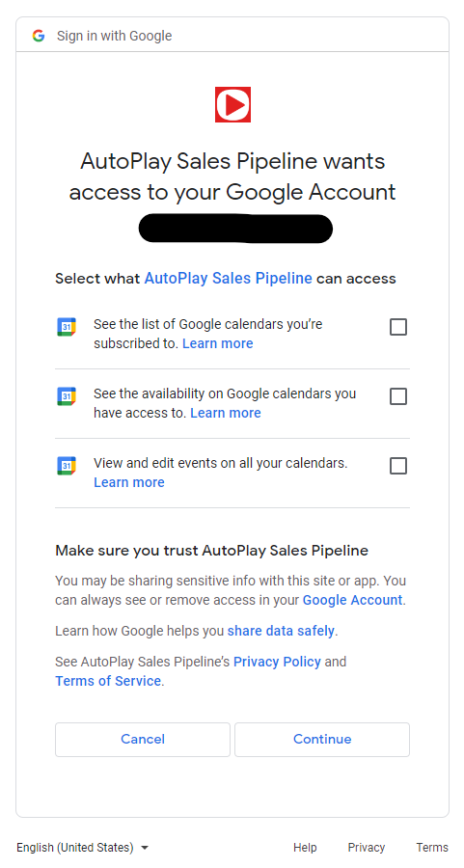Follow the AutoPlay Sales Pipeline link in heading
Image resolution: width=464 pixels, height=868 pixels.
(228, 278)
